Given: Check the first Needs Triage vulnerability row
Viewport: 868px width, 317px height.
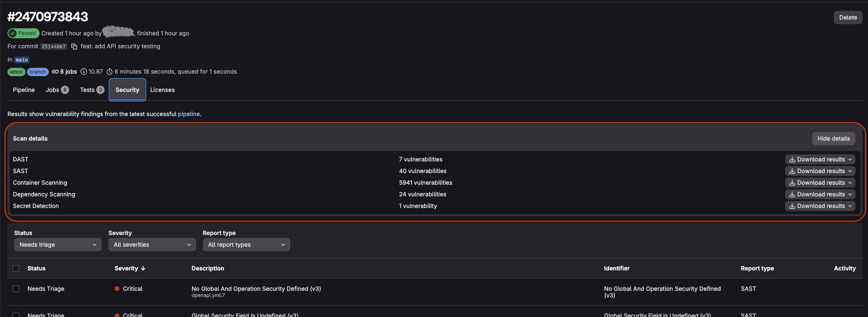Looking at the screenshot, I should [16, 289].
